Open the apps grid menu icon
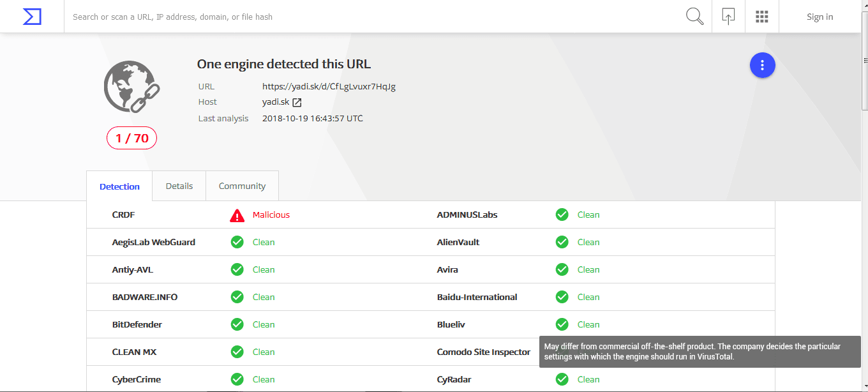 (x=761, y=17)
